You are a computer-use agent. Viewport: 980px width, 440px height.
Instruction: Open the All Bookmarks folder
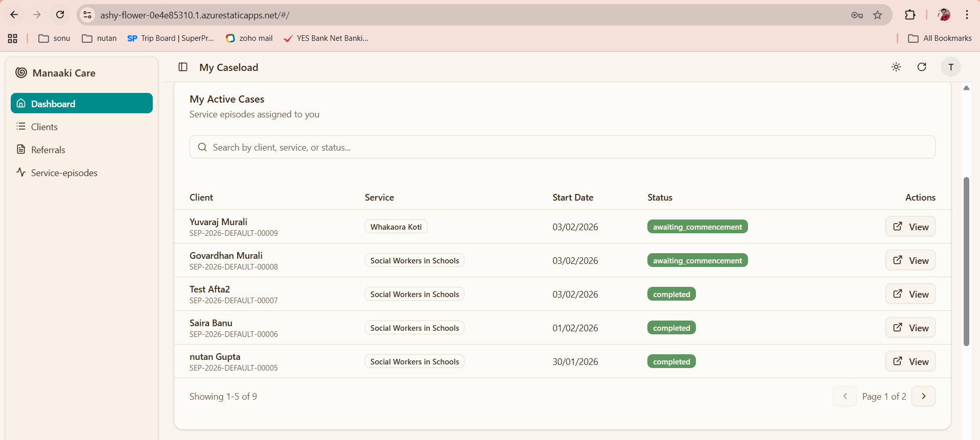[x=940, y=38]
